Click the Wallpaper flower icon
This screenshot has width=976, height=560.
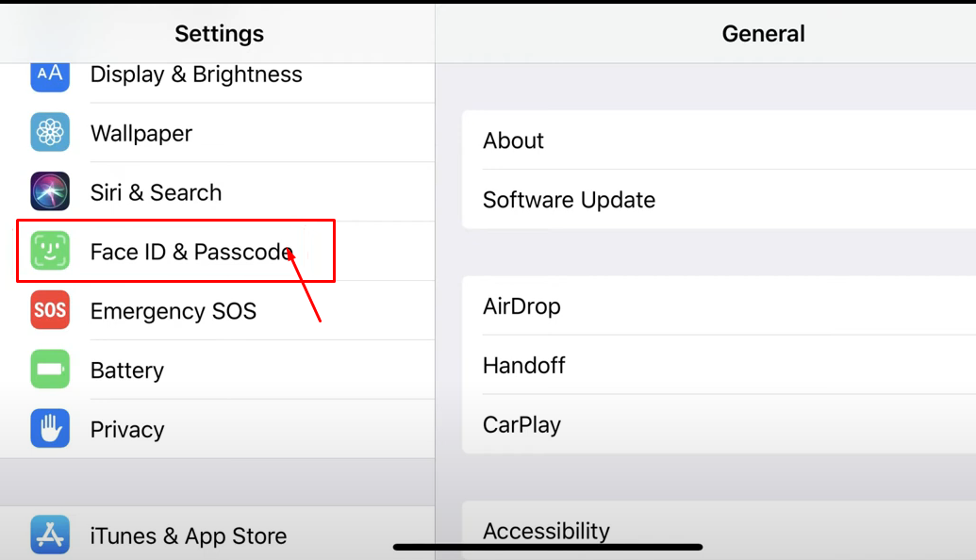coord(50,132)
